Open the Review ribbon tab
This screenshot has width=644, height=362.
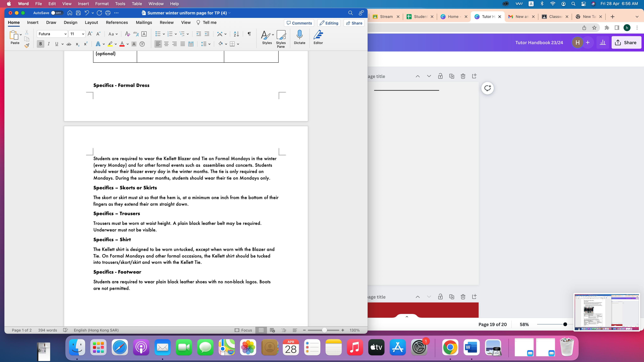coord(167,22)
